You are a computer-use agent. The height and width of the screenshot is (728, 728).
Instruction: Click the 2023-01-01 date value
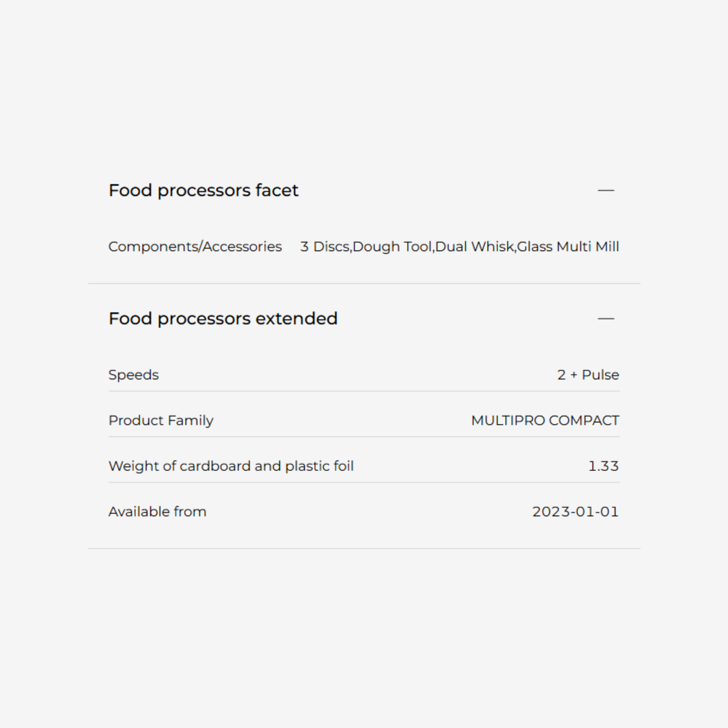pos(576,512)
